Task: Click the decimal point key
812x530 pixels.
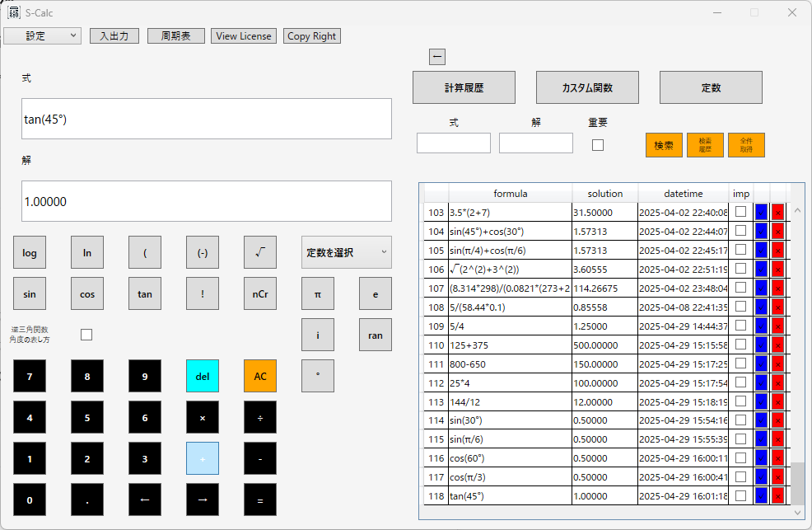Action: point(87,500)
